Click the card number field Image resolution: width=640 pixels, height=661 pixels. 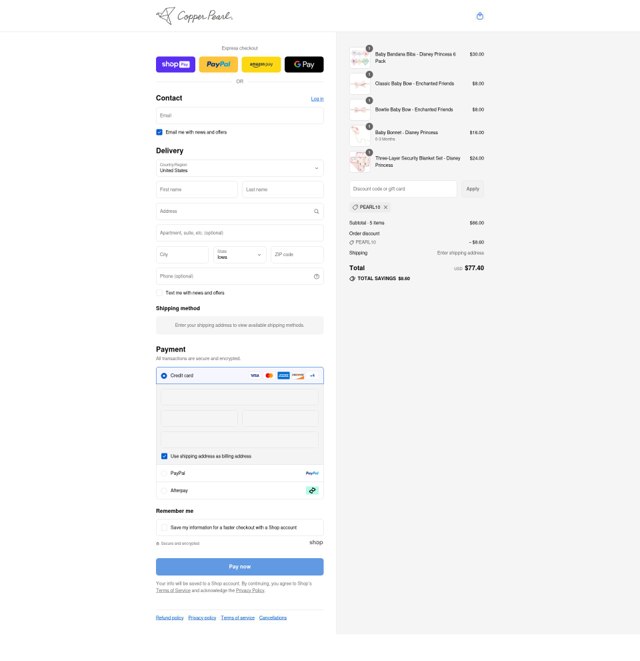240,397
